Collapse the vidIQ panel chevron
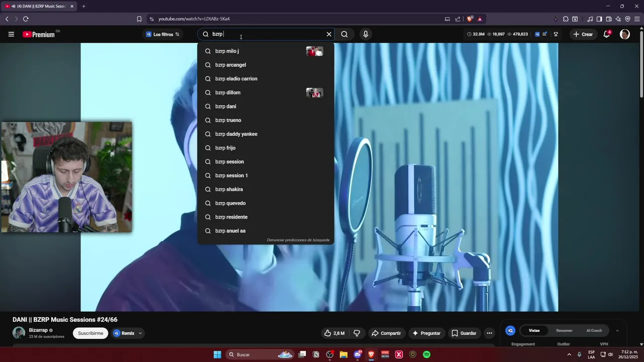Screen dimensions: 644x362 pyautogui.click(x=617, y=331)
